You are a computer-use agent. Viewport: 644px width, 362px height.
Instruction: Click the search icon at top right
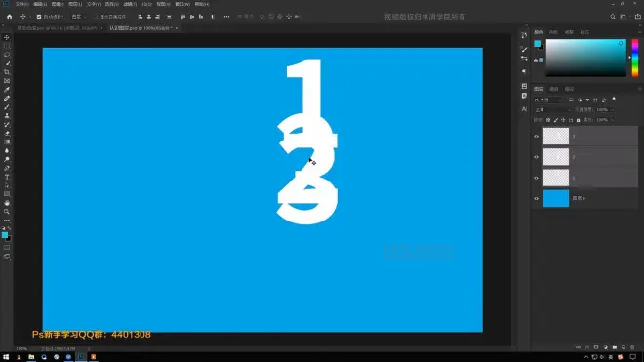click(613, 17)
